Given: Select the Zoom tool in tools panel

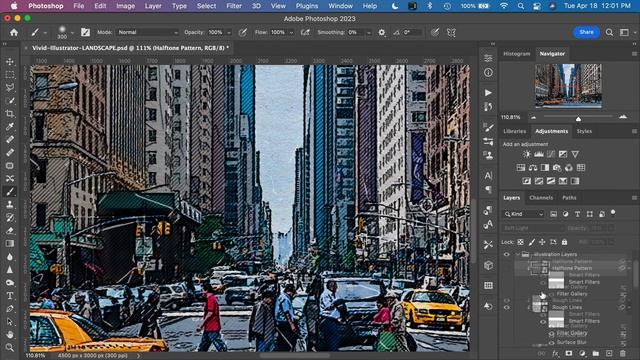Looking at the screenshot, I should coord(10,347).
